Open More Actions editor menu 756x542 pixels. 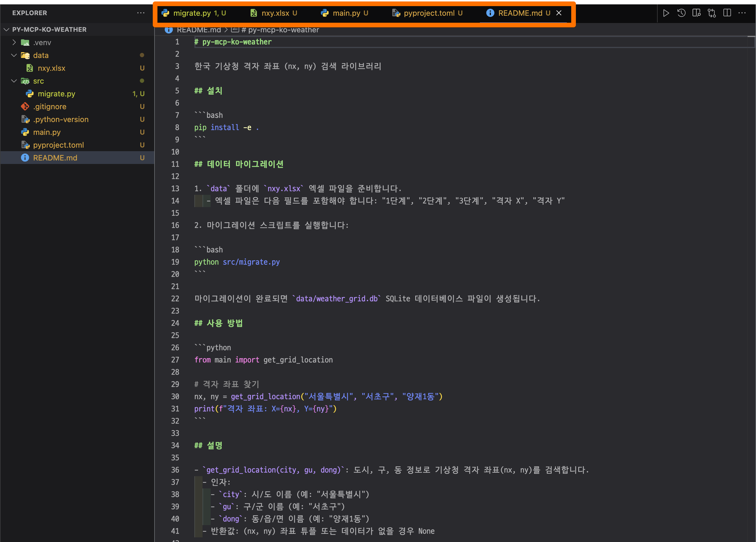point(742,13)
